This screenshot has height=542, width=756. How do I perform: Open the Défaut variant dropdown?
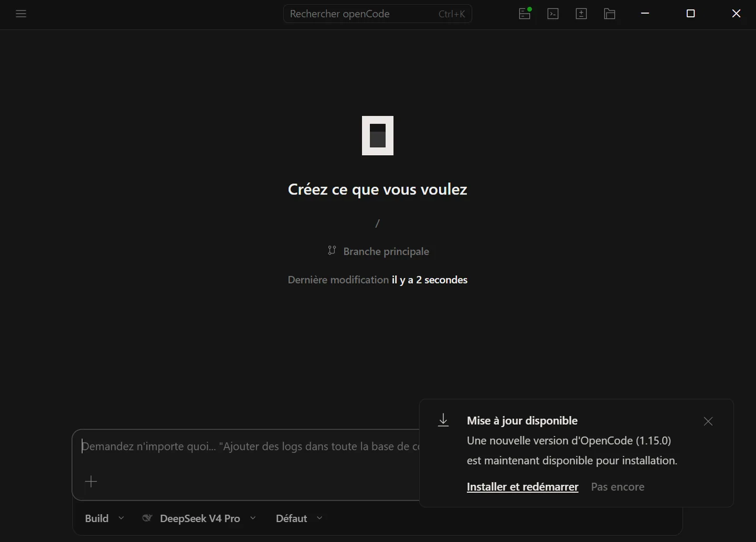[x=299, y=518]
